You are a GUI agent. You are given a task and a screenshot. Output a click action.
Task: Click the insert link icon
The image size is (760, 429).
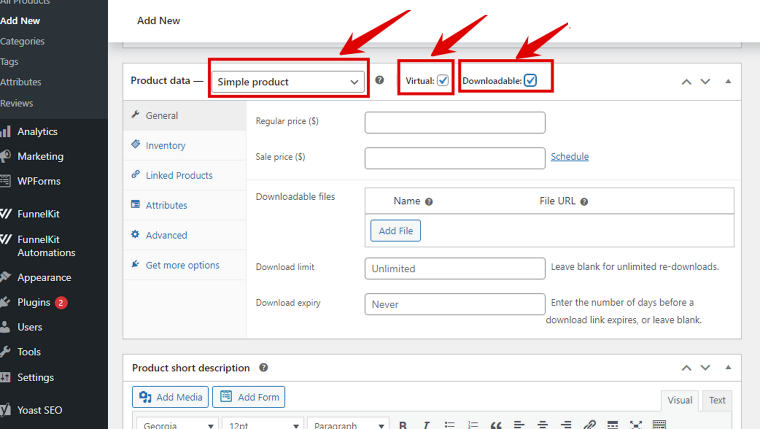(x=589, y=425)
